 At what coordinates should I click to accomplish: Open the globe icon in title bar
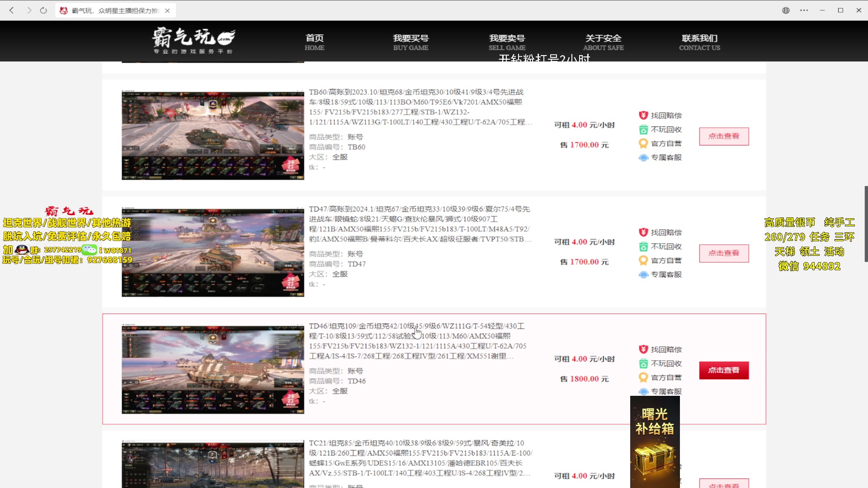(786, 10)
